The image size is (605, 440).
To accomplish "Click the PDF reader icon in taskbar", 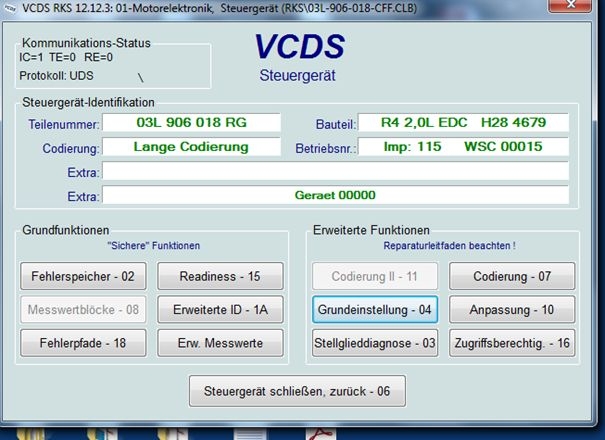I will [321, 434].
